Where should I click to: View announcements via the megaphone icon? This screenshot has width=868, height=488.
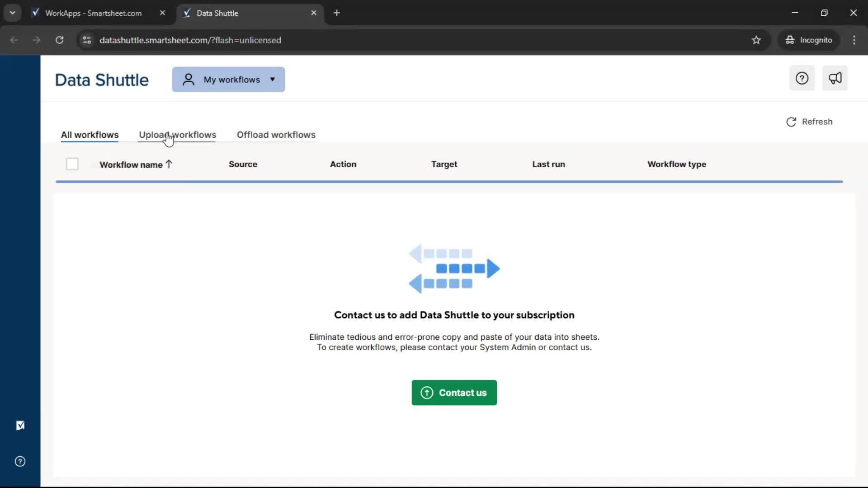[x=835, y=78]
